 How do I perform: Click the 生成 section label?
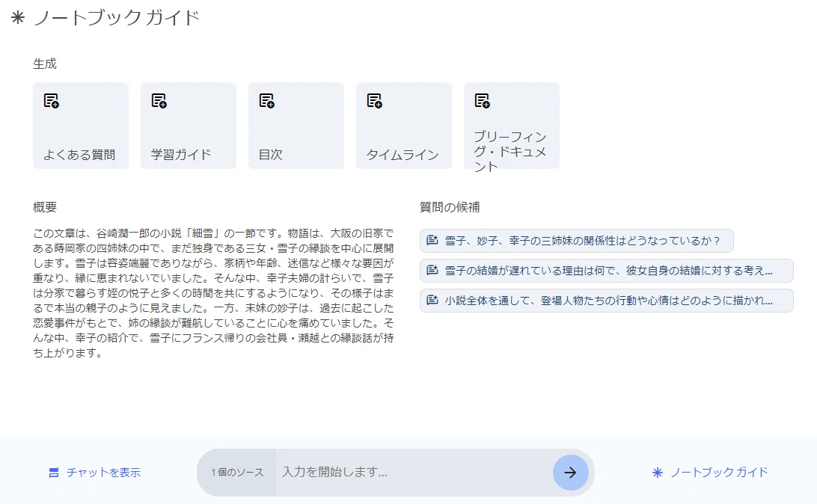tap(45, 64)
